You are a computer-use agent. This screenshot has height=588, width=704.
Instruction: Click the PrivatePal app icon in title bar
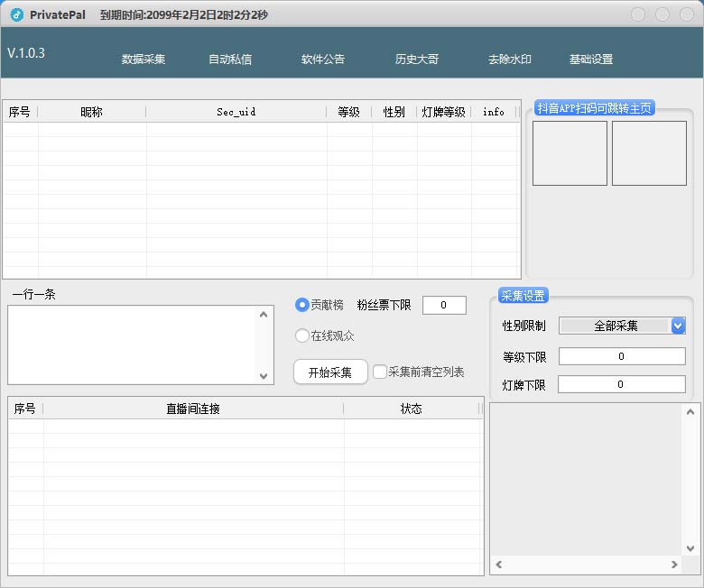(x=16, y=14)
